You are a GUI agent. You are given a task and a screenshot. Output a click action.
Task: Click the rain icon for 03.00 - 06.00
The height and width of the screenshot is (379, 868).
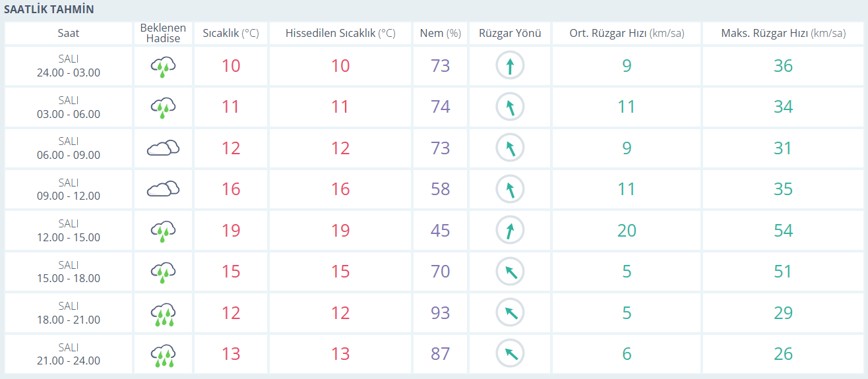click(163, 107)
